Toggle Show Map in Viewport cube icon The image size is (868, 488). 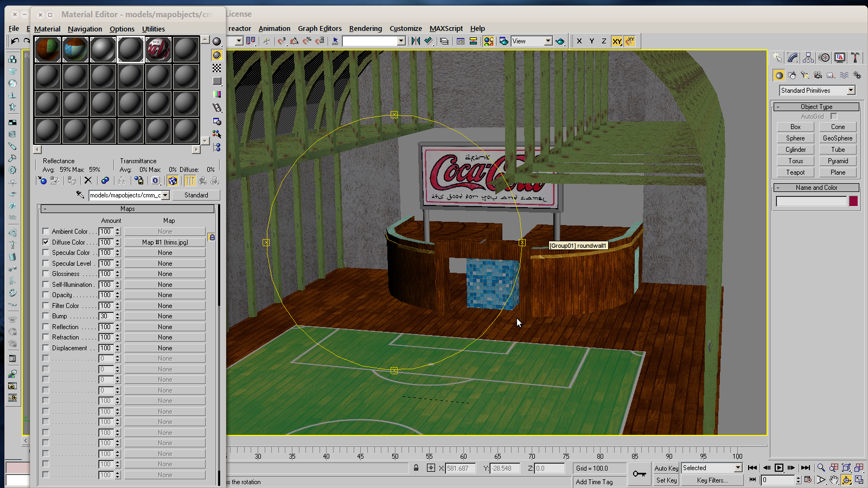pyautogui.click(x=173, y=181)
